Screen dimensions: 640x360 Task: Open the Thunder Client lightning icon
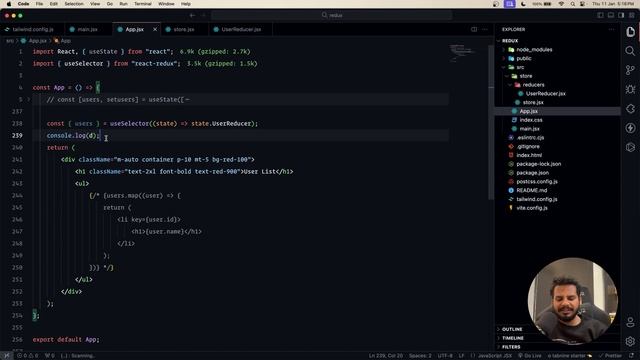click(x=630, y=128)
